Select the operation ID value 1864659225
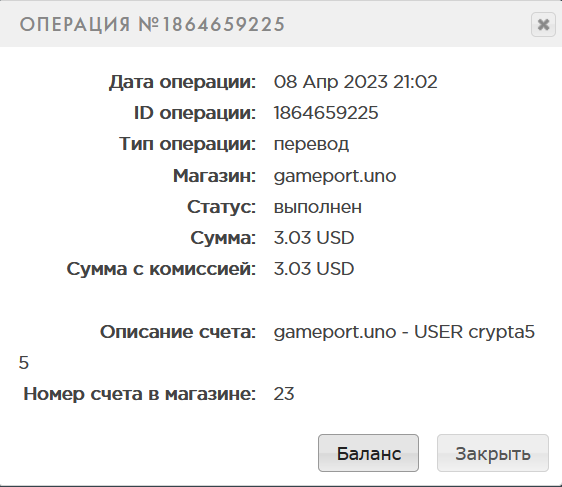Viewport: 562px width, 487px height. pyautogui.click(x=326, y=113)
